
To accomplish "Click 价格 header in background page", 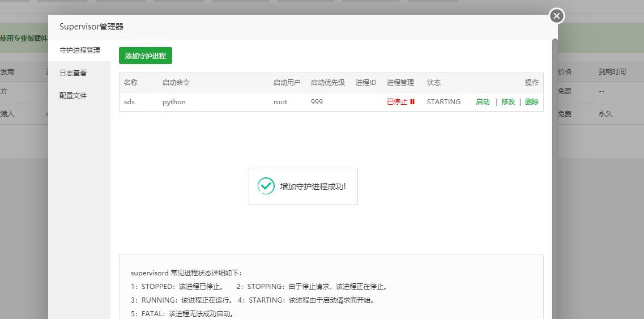I will (564, 72).
